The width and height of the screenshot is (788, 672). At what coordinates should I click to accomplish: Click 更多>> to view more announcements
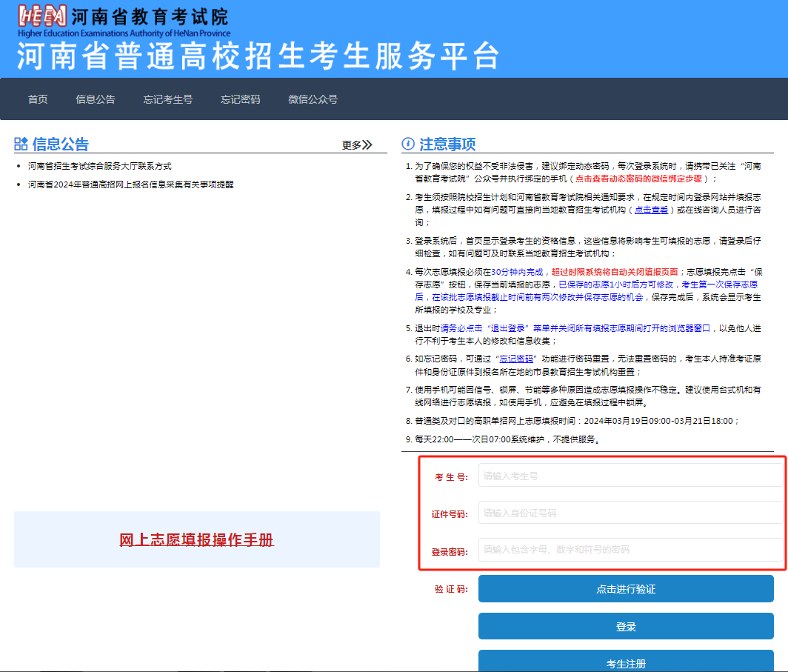357,144
